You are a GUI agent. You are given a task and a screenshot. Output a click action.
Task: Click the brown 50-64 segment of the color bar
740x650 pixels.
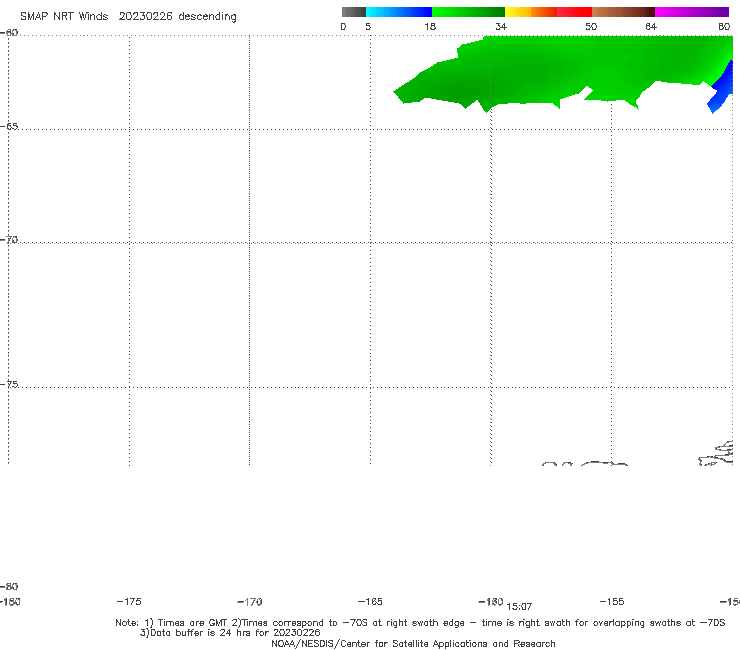623,12
